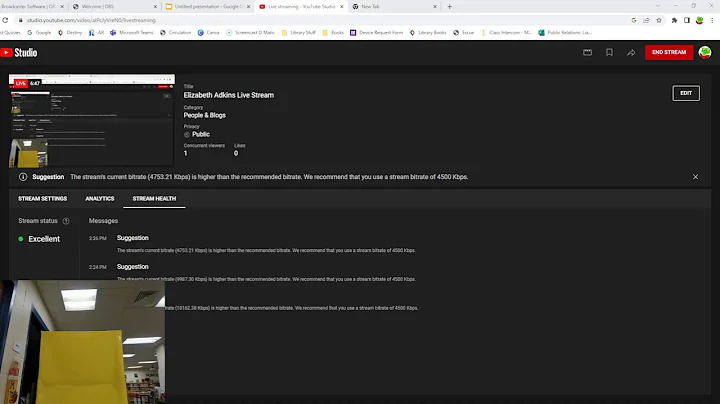Click the address bar URL field
The image size is (720, 404).
321,20
